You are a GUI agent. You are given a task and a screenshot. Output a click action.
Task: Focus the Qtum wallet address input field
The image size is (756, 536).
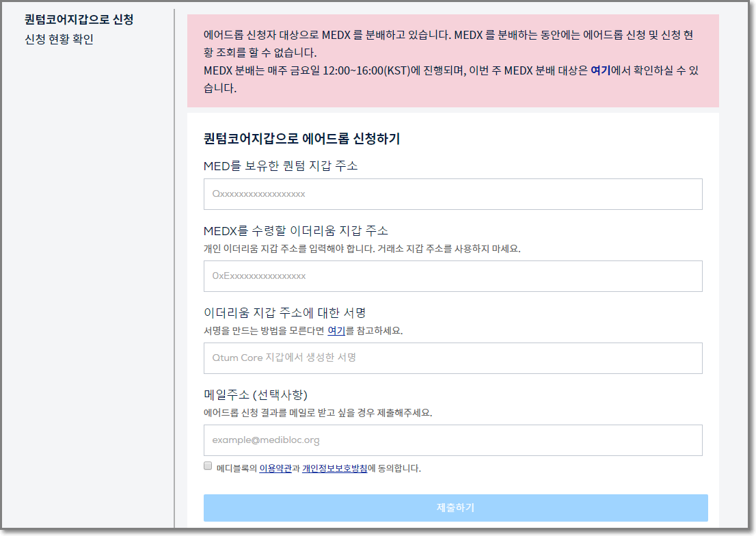tap(453, 194)
